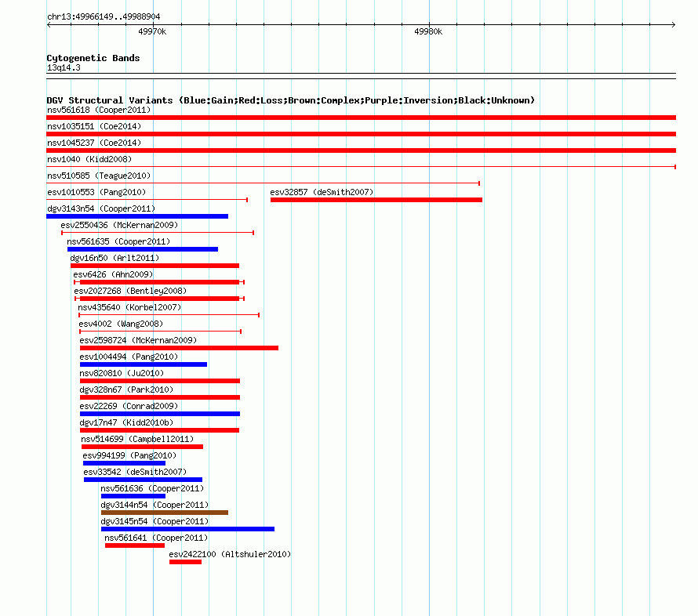This screenshot has height=616, width=698.
Task: Click the esv2422100 (Altshuler2010) red bar
Action: pyautogui.click(x=185, y=562)
